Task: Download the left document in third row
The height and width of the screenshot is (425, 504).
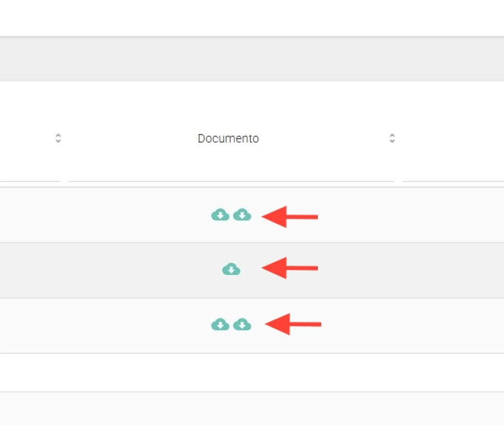Action: (220, 325)
